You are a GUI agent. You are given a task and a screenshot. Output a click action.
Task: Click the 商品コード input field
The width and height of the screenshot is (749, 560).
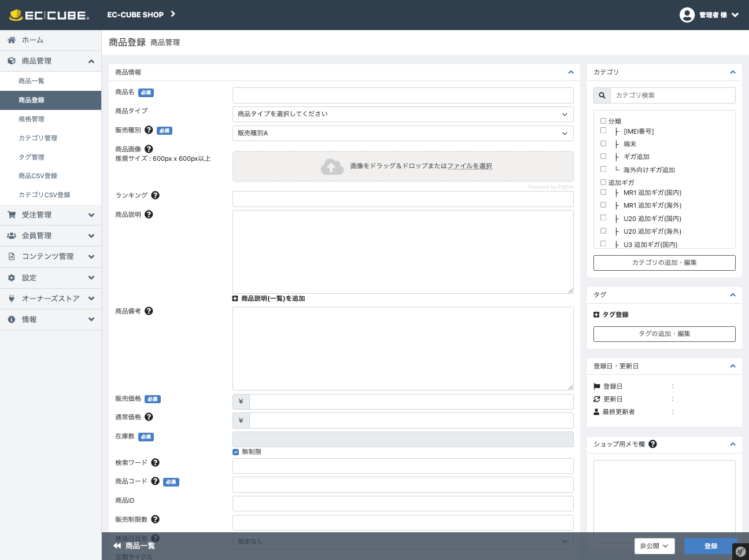pos(403,485)
